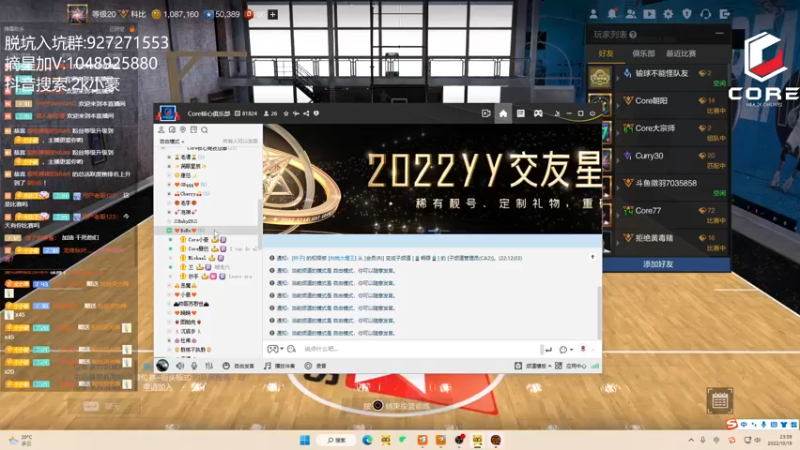
Task: Switch to the 俱乐部 club tab
Action: point(643,54)
